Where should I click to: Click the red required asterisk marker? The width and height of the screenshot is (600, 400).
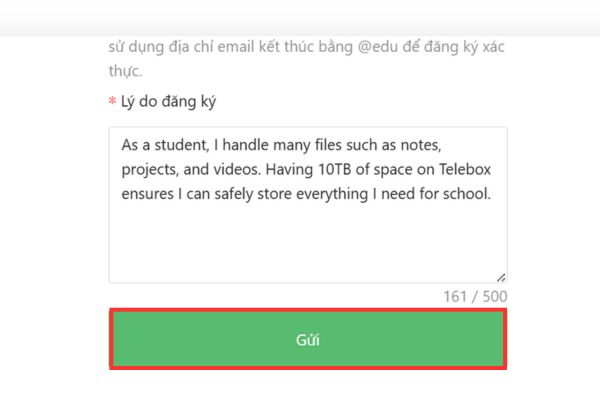pos(112,101)
